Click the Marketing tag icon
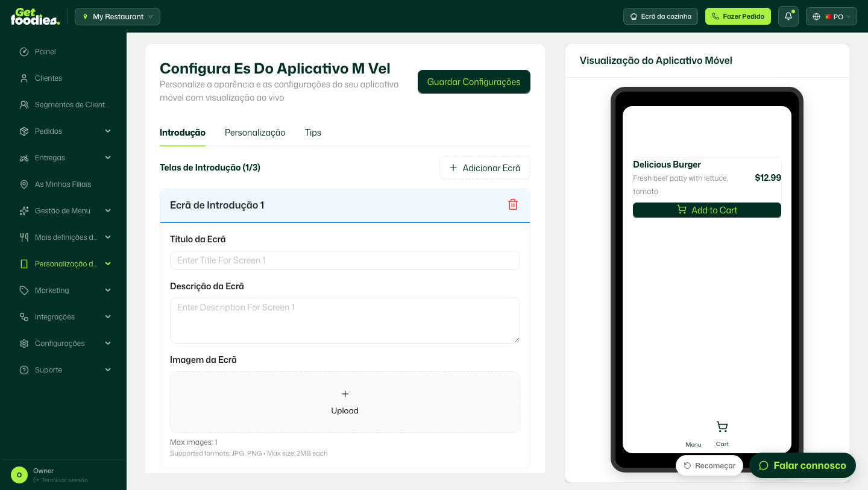Viewport: 868px width, 490px height. click(x=24, y=291)
